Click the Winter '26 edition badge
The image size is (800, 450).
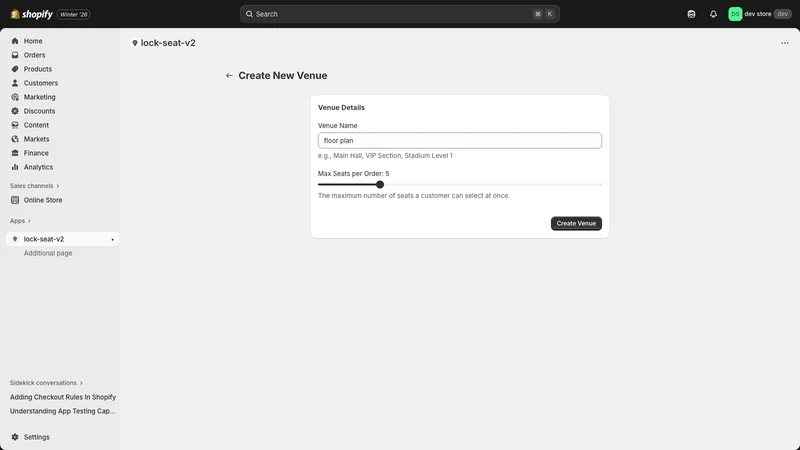pos(74,14)
